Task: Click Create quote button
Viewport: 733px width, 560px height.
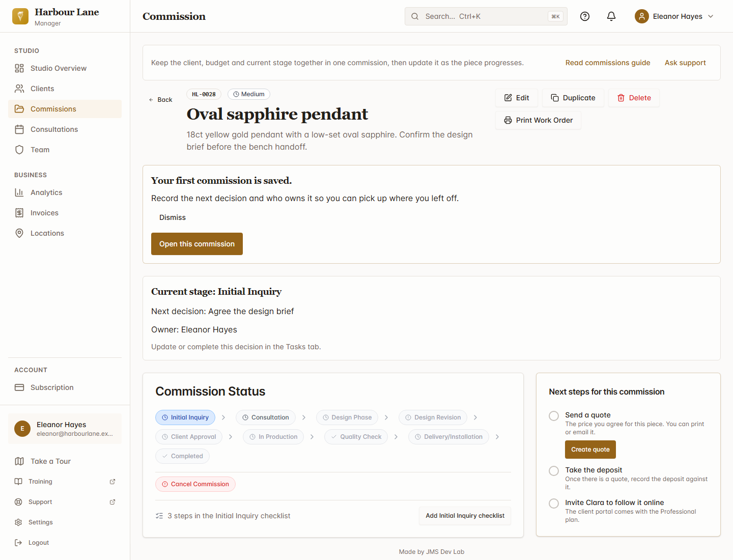Action: click(x=590, y=450)
